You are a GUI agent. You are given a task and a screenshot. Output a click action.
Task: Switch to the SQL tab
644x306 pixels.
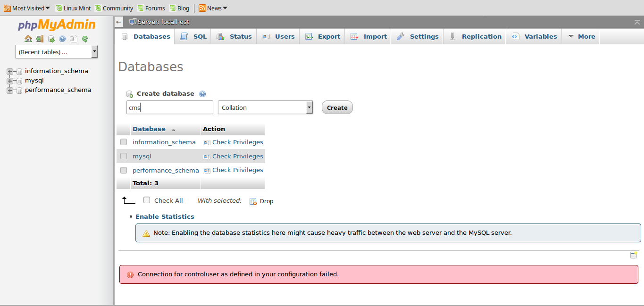(x=193, y=36)
